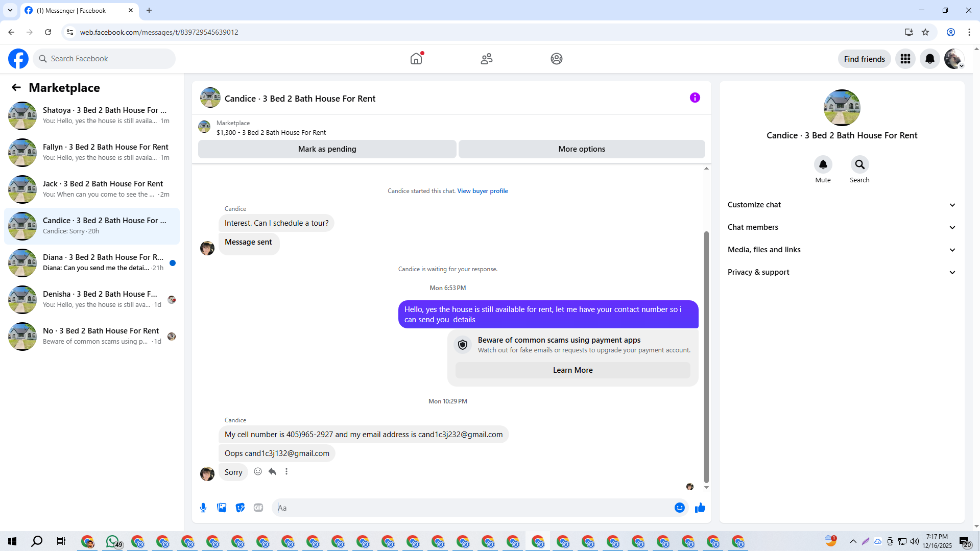Expand Media, files and links section
Screen dimensions: 980x551
[842, 250]
